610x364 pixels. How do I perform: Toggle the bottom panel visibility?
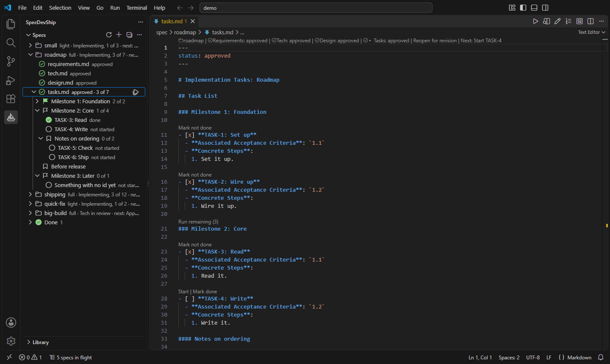(x=534, y=8)
